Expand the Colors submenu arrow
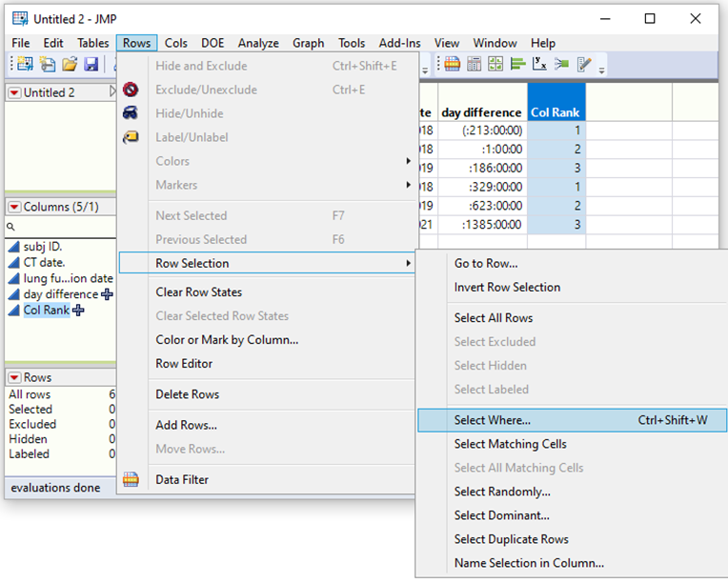728x583 pixels. 408,161
